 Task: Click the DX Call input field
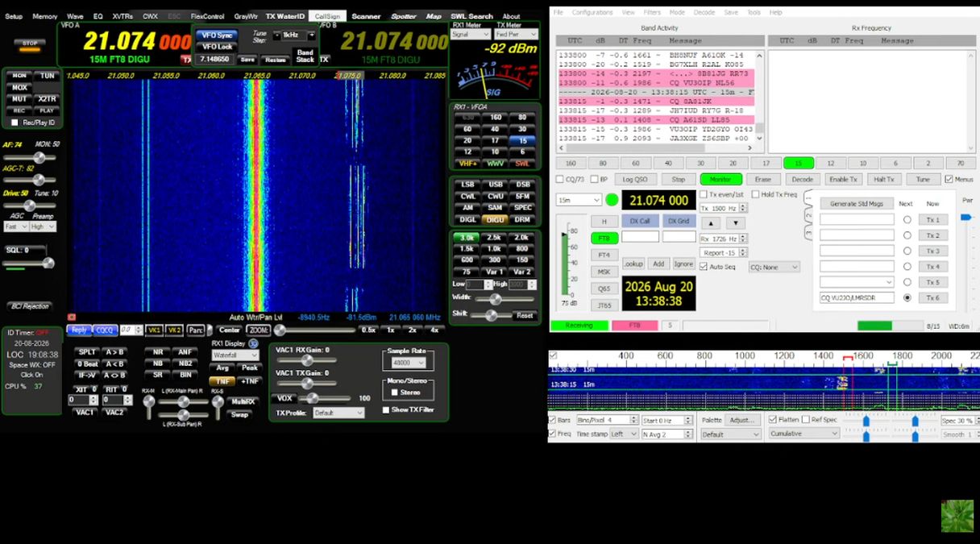pyautogui.click(x=640, y=237)
